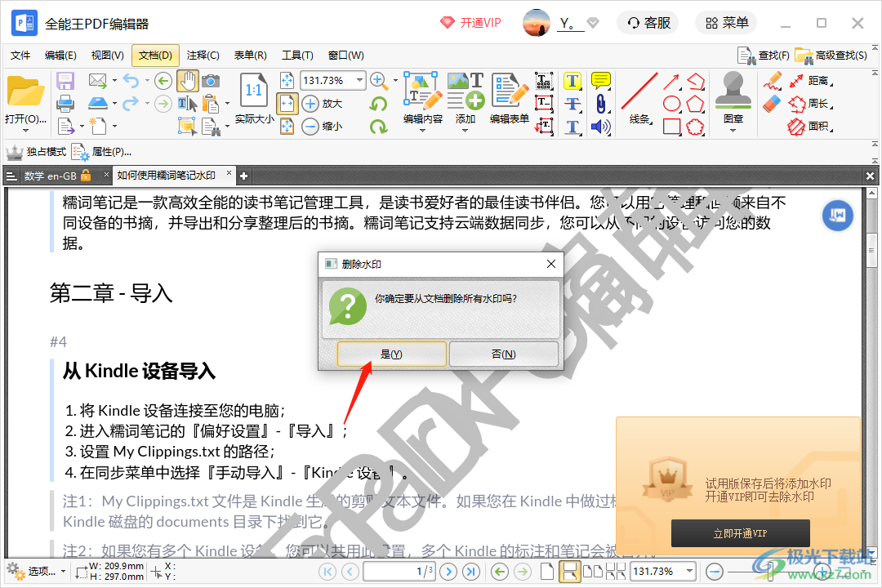Select the arrow drawing tool
Screen dimensions: 882x588
click(x=671, y=82)
